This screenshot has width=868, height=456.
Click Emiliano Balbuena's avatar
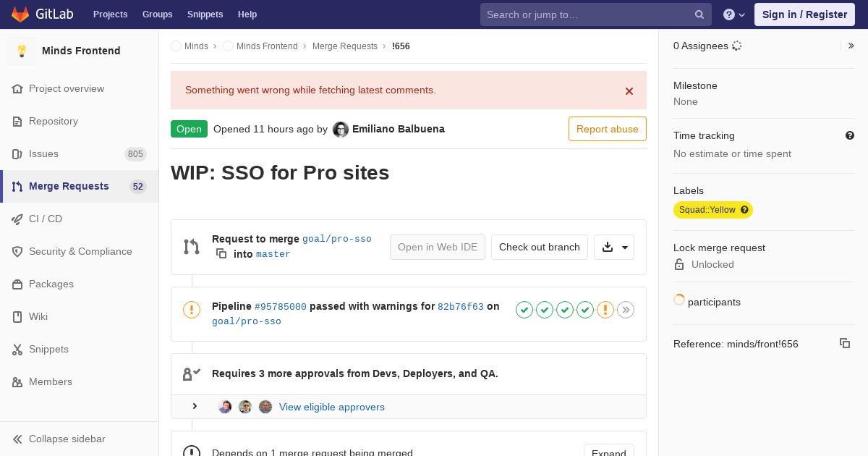click(341, 130)
